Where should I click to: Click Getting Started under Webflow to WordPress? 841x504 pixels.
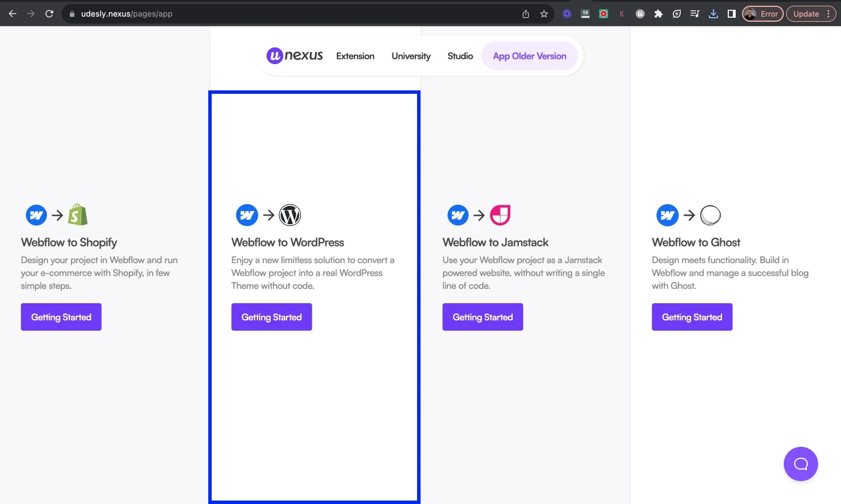pyautogui.click(x=272, y=317)
